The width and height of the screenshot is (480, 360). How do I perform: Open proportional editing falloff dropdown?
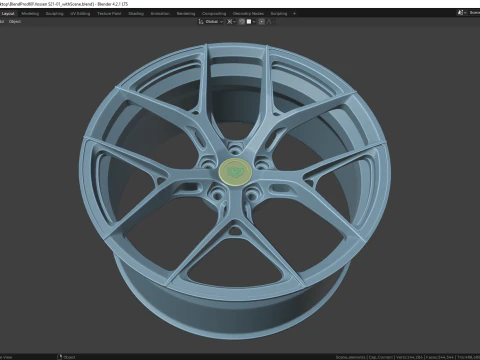(x=271, y=22)
